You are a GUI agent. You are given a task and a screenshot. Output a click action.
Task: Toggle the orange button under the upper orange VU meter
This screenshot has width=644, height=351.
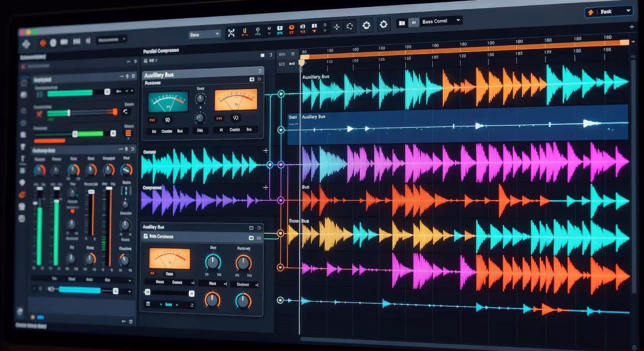219,118
